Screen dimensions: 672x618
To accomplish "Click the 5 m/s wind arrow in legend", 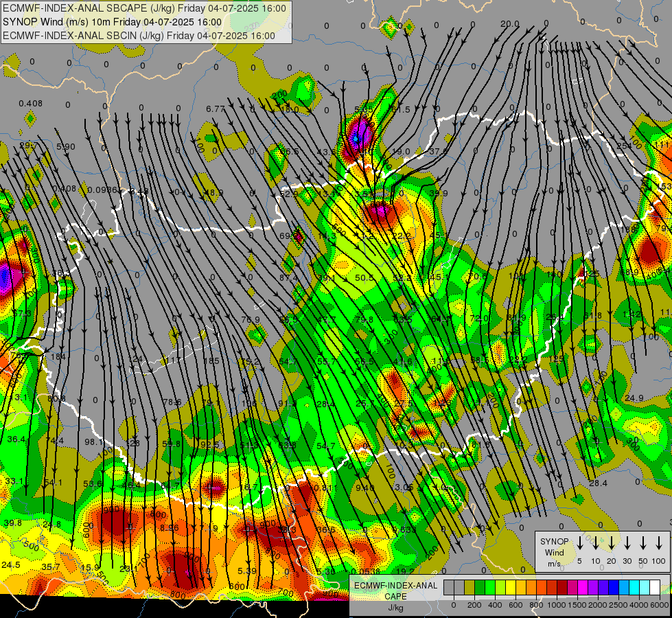I will 579,543.
